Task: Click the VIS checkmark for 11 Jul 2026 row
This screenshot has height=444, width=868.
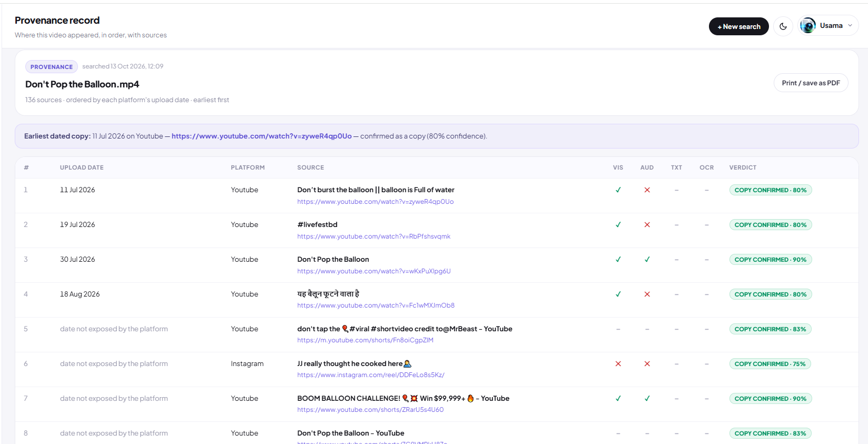Action: [618, 190]
